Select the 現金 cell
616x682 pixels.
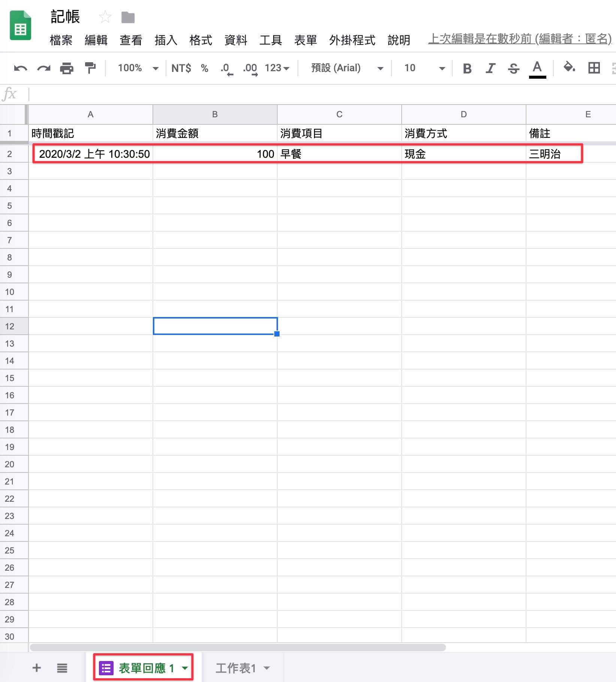pyautogui.click(x=464, y=154)
